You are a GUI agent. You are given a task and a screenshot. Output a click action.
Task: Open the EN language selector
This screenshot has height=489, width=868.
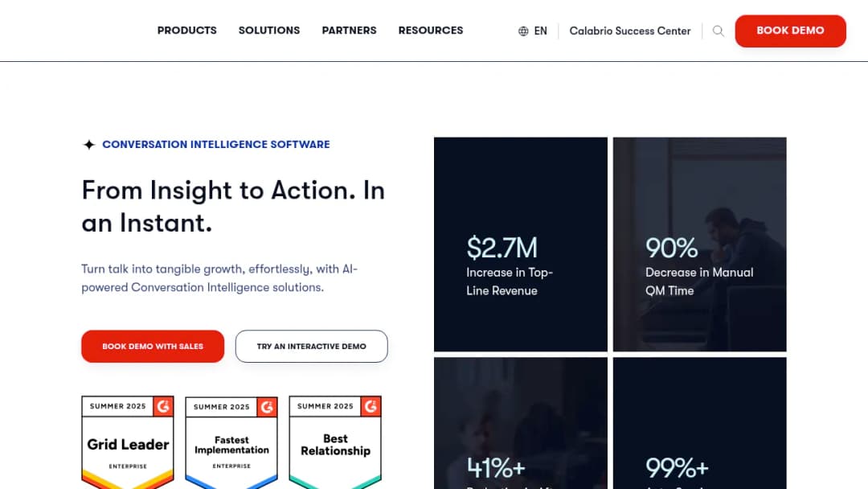540,31
